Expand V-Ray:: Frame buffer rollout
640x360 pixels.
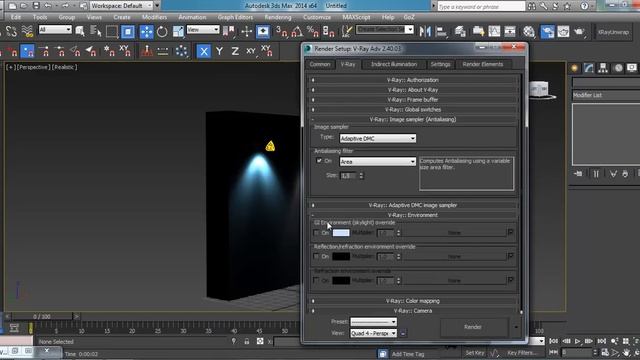(x=413, y=100)
